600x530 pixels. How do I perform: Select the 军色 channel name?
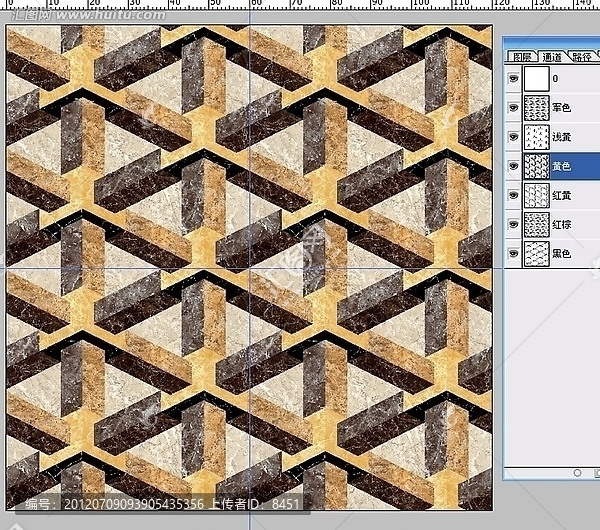pos(561,108)
